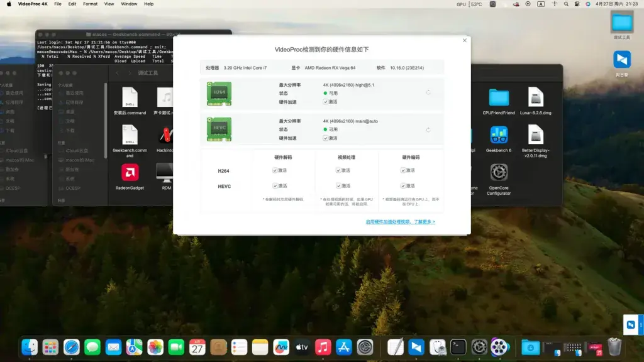Open Launchpad from the Dock
This screenshot has height=362, width=644.
[50, 347]
